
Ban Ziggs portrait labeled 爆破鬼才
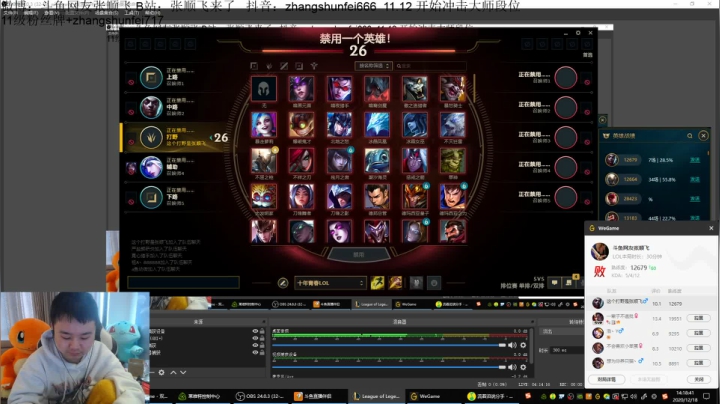click(x=302, y=124)
